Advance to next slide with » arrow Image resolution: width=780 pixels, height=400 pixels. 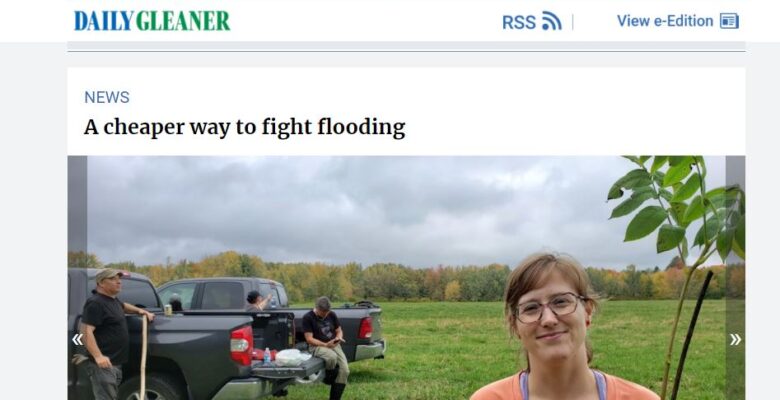735,339
